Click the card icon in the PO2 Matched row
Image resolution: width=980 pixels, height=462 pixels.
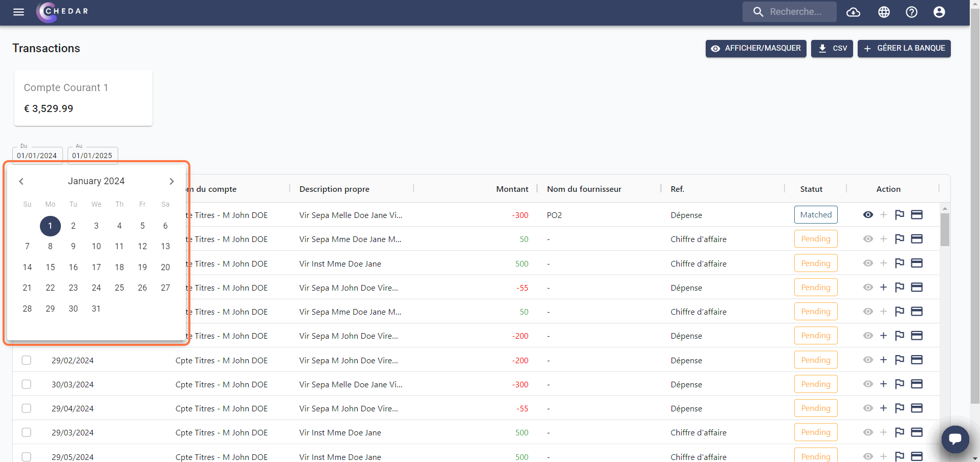917,215
